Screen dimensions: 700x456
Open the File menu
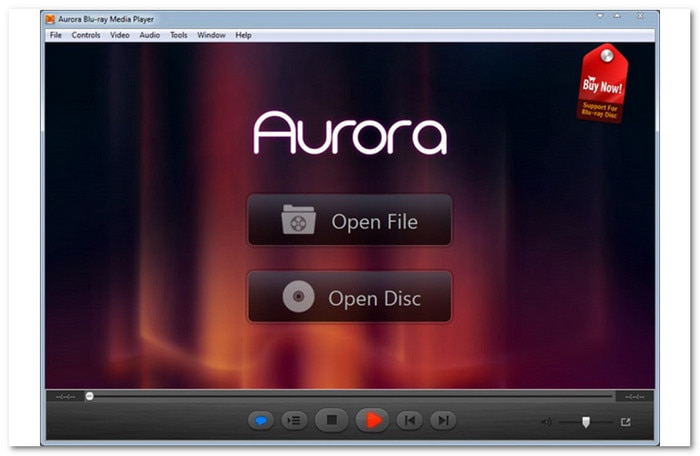[56, 35]
